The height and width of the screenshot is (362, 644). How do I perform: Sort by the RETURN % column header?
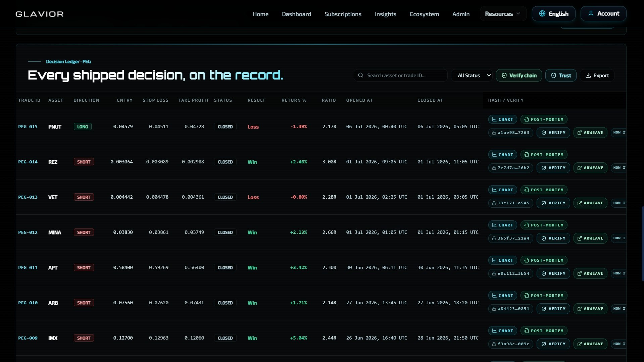click(x=294, y=100)
